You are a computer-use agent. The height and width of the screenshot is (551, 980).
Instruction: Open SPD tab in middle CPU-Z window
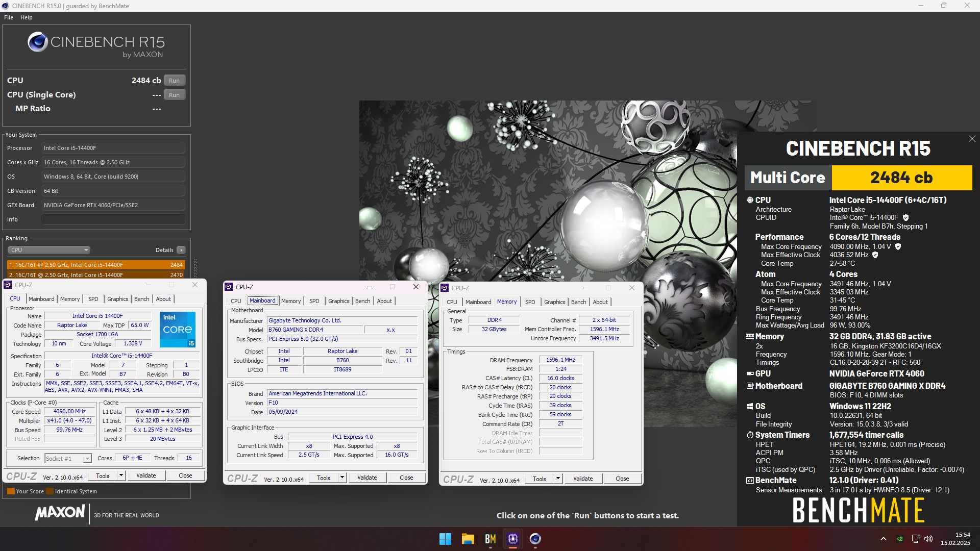314,301
